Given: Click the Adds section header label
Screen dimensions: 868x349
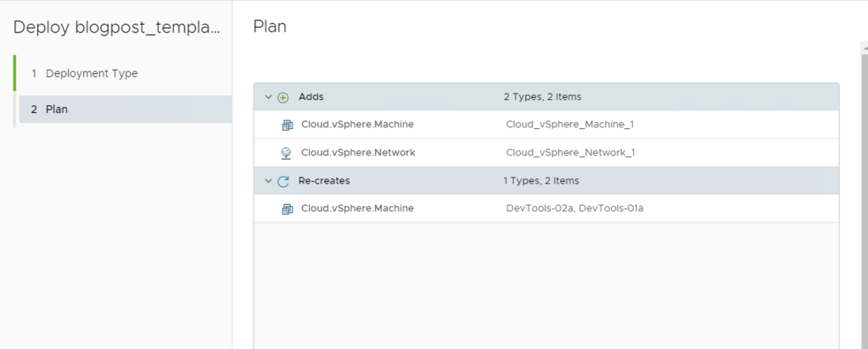Looking at the screenshot, I should [311, 98].
